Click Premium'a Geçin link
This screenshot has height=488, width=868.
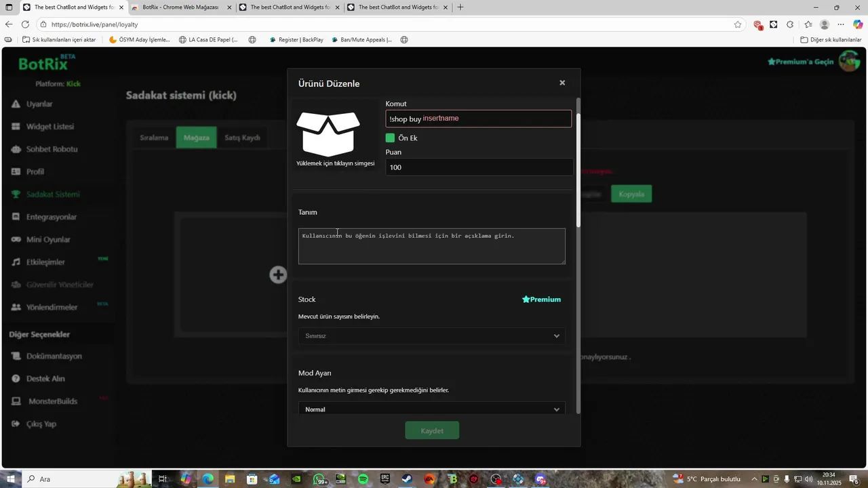click(x=800, y=62)
